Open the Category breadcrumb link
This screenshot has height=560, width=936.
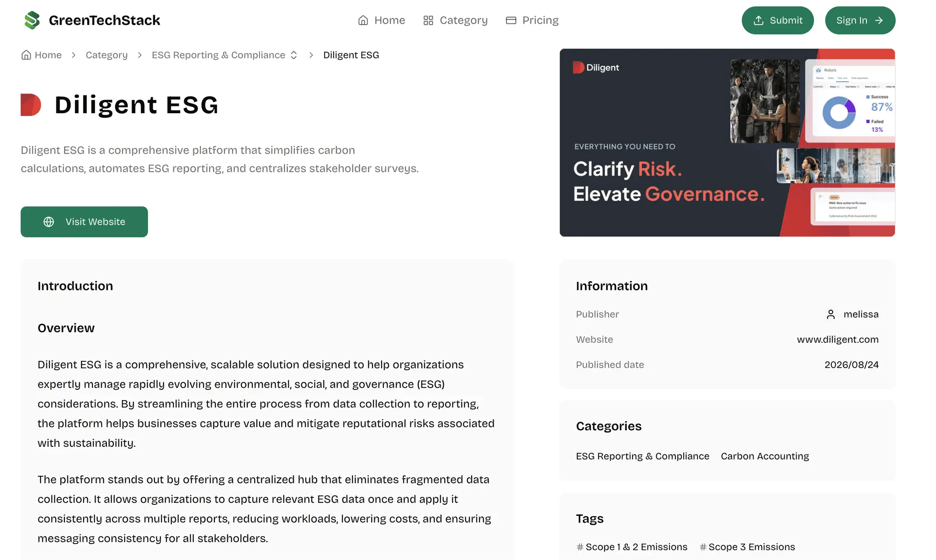click(x=106, y=55)
